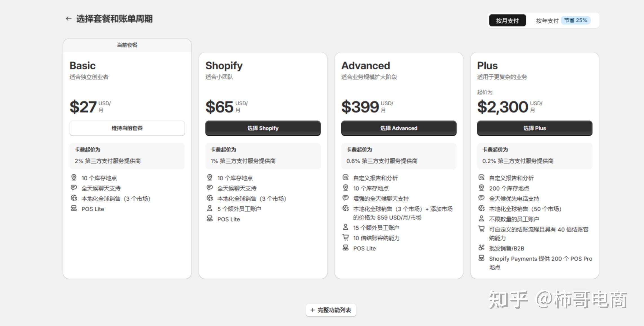Click location pin icon in Plus plan
The height and width of the screenshot is (326, 644).
[481, 188]
